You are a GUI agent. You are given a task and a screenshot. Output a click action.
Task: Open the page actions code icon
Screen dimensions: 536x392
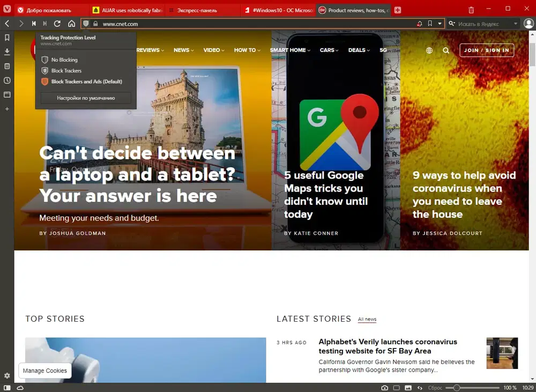(420, 388)
